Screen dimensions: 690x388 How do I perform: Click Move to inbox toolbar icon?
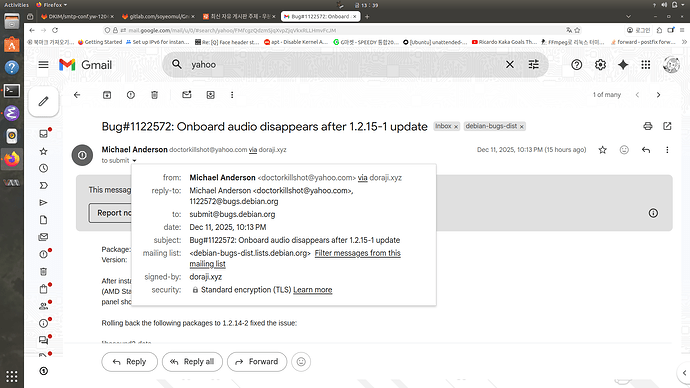(210, 95)
